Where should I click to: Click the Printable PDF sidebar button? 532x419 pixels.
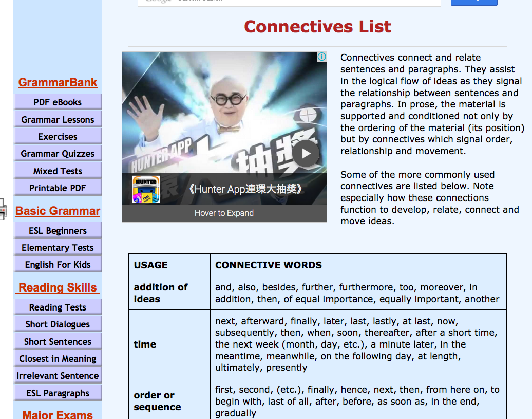tap(58, 188)
